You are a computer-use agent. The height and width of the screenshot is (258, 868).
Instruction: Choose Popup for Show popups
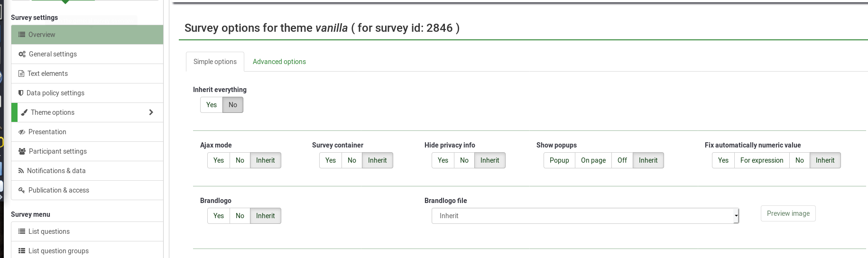[x=559, y=160]
